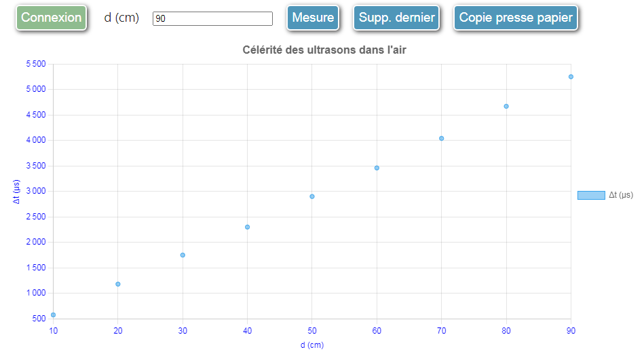Click the Mesure button
The image size is (644, 356).
click(313, 18)
